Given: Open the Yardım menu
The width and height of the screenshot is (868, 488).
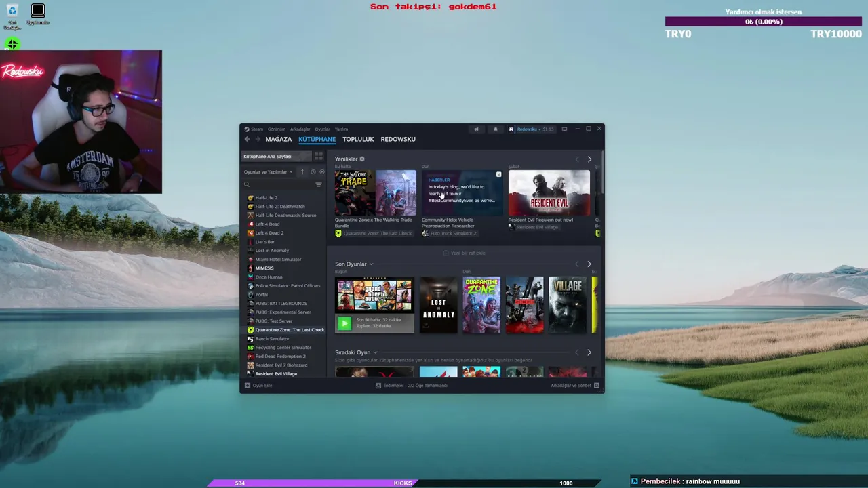Looking at the screenshot, I should [x=341, y=129].
